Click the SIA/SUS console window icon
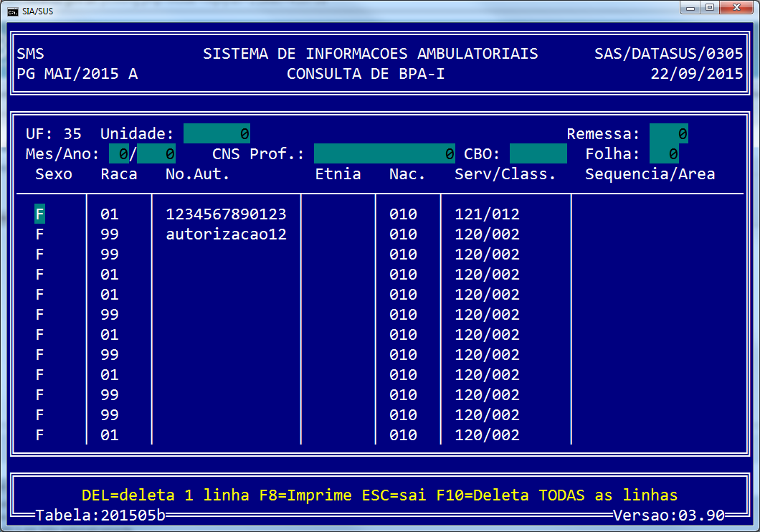The image size is (760, 532). [x=12, y=10]
